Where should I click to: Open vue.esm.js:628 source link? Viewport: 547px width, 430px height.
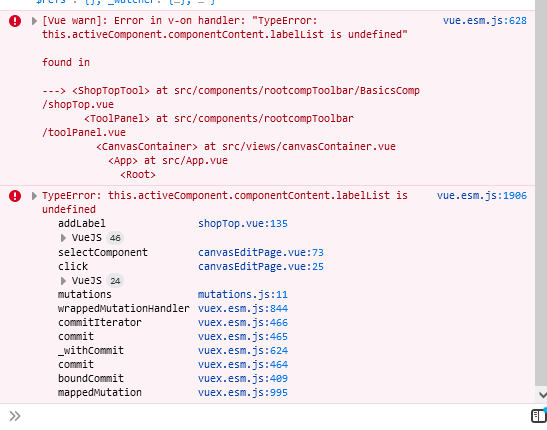coord(485,21)
